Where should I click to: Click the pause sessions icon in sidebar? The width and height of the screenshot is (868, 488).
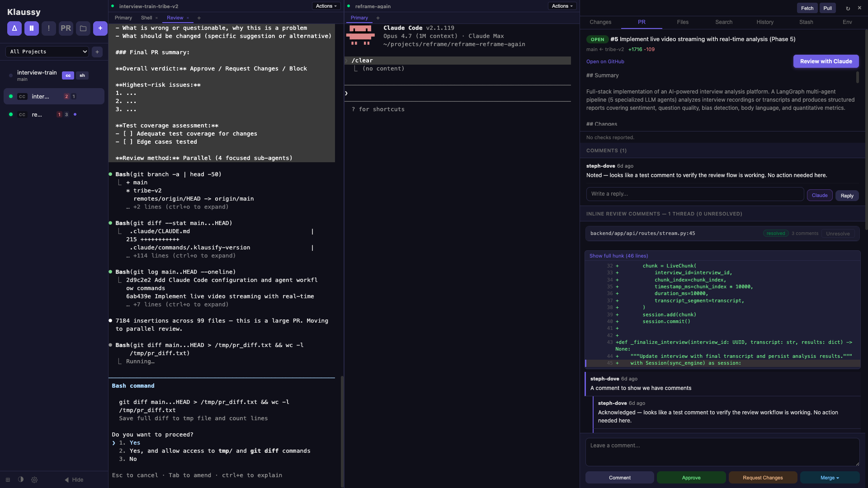click(x=31, y=28)
